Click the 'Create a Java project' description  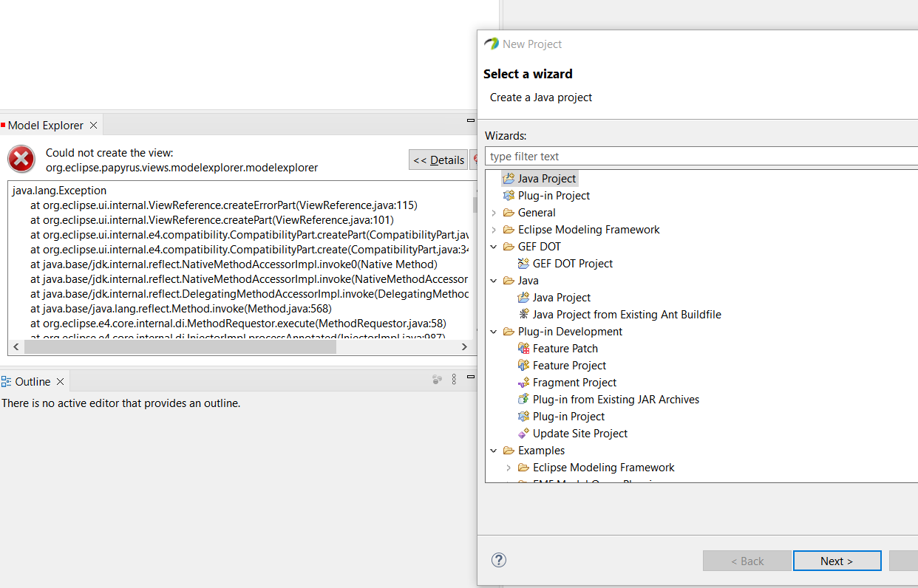541,98
